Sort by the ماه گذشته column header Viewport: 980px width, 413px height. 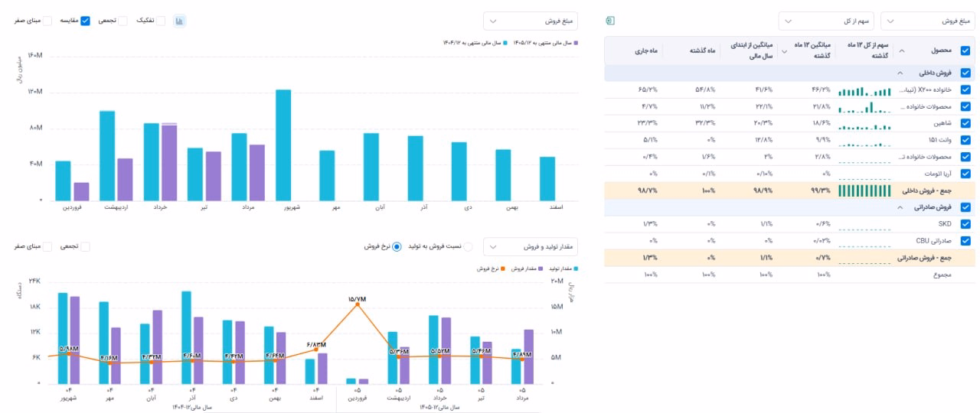(701, 50)
